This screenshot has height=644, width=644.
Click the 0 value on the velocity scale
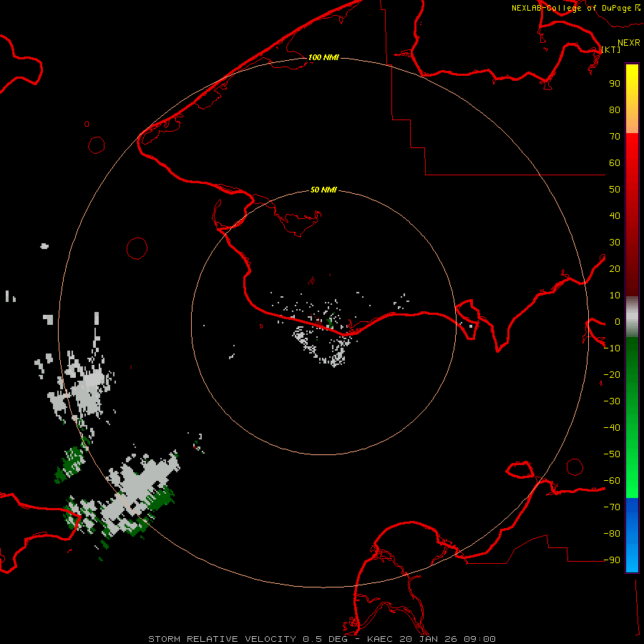[617, 322]
